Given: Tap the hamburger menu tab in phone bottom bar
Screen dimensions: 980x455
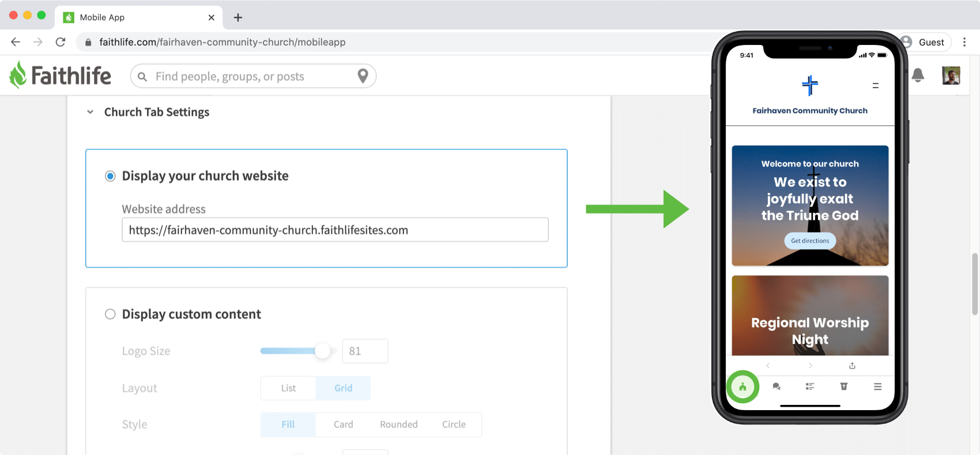Looking at the screenshot, I should (877, 386).
